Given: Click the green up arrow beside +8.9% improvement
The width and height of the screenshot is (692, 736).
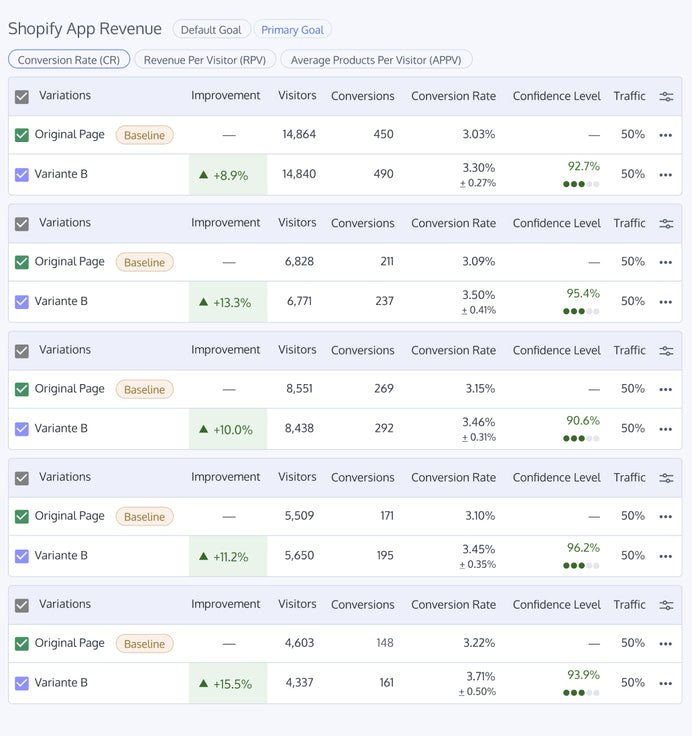Looking at the screenshot, I should [x=204, y=175].
